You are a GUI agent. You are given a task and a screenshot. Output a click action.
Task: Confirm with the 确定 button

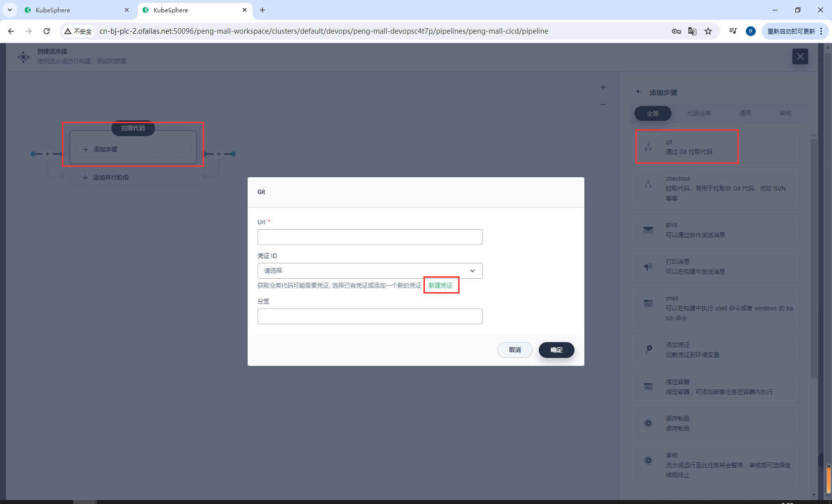(557, 350)
